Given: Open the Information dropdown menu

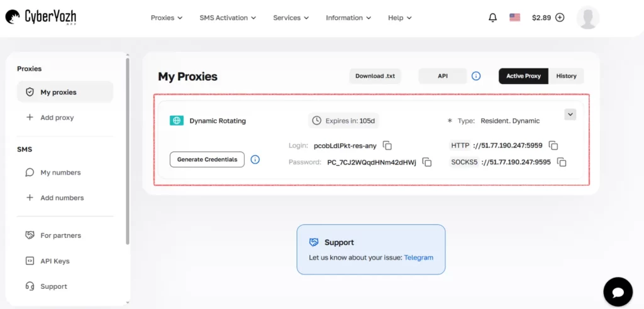Looking at the screenshot, I should (348, 18).
